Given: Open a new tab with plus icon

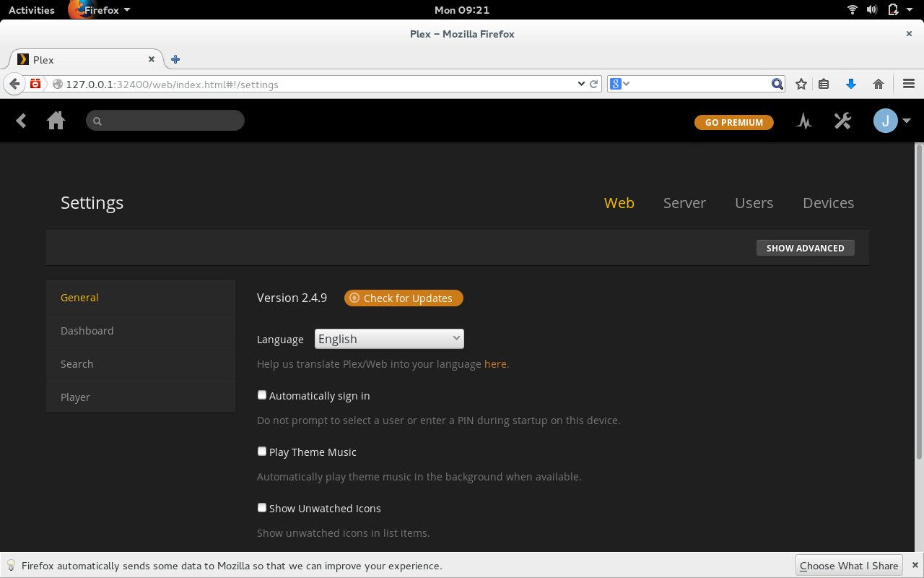Looking at the screenshot, I should click(175, 59).
